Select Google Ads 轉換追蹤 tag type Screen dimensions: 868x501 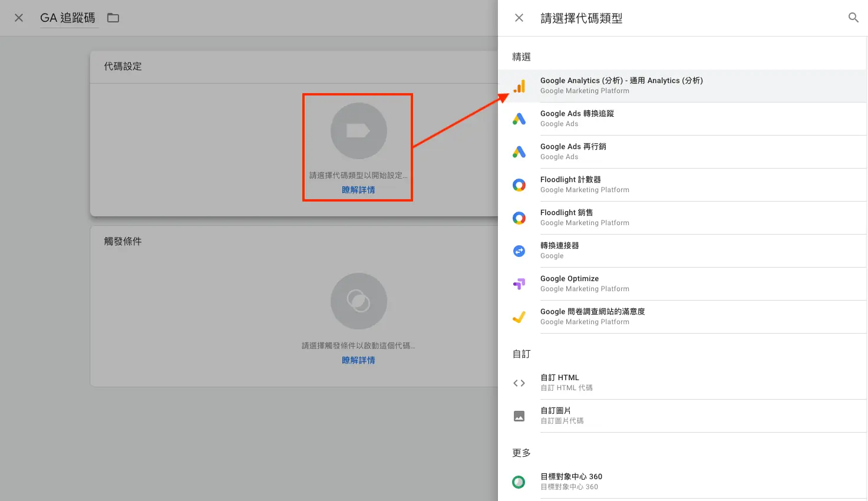(x=682, y=119)
